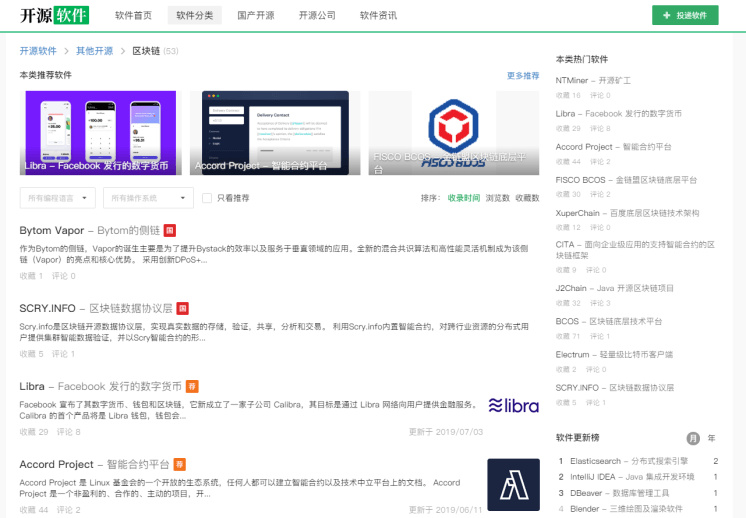Click 评论 1 under SCRY.INFO list entry
746x518 pixels.
click(x=63, y=354)
